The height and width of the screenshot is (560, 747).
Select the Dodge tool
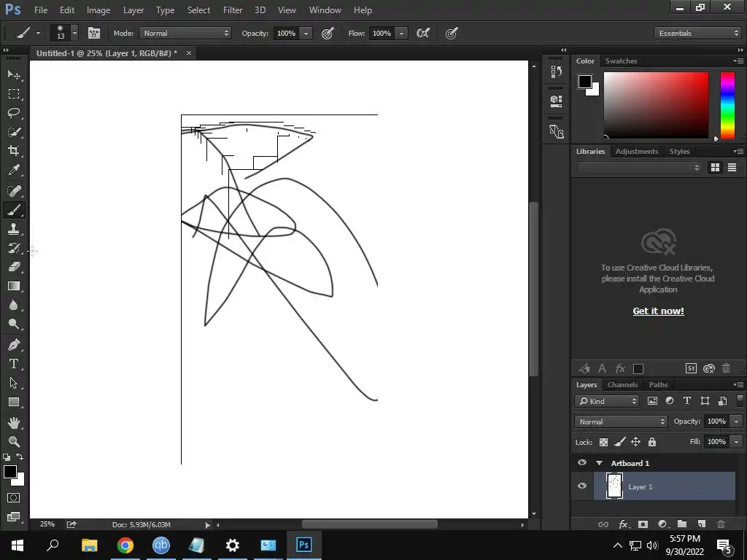14,324
